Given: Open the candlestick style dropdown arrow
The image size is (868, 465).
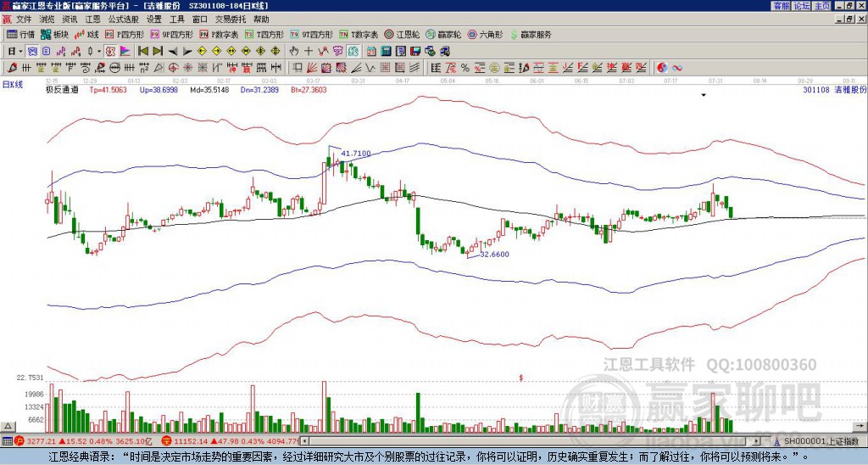Looking at the screenshot, I should (99, 51).
